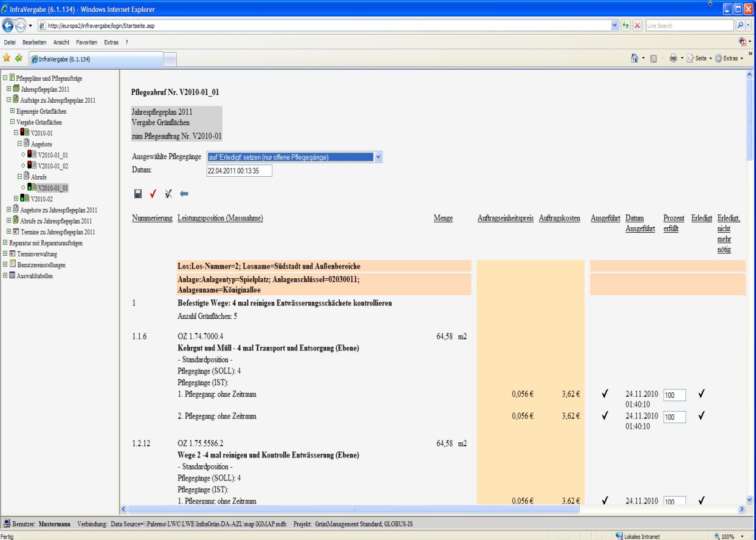Viewport: 756px width, 540px height.
Task: Click the red checkmark icon
Action: (153, 194)
